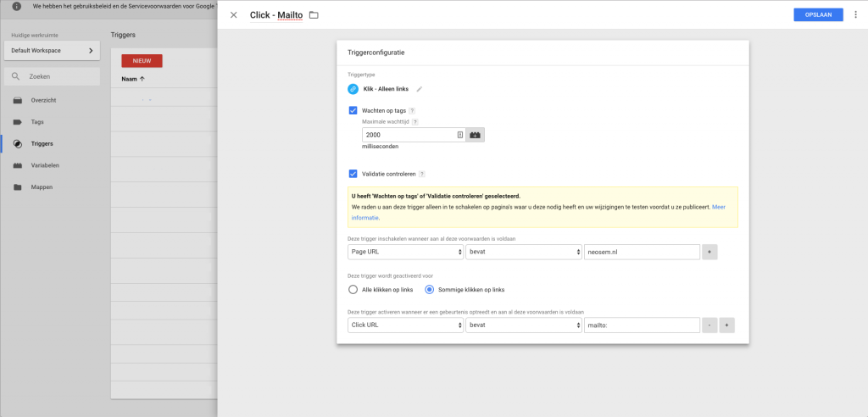Click the OPSLAAN save button
Image resolution: width=868 pixels, height=417 pixels.
click(x=818, y=15)
